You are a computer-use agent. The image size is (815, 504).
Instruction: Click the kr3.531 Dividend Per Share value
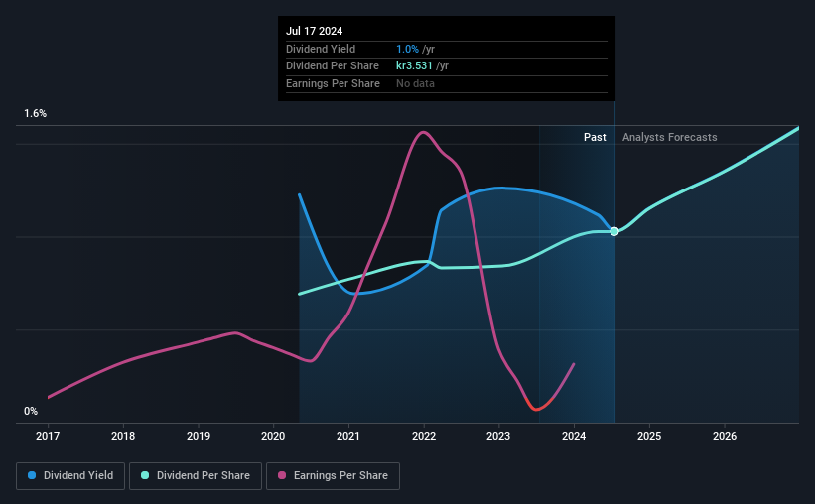tap(414, 66)
